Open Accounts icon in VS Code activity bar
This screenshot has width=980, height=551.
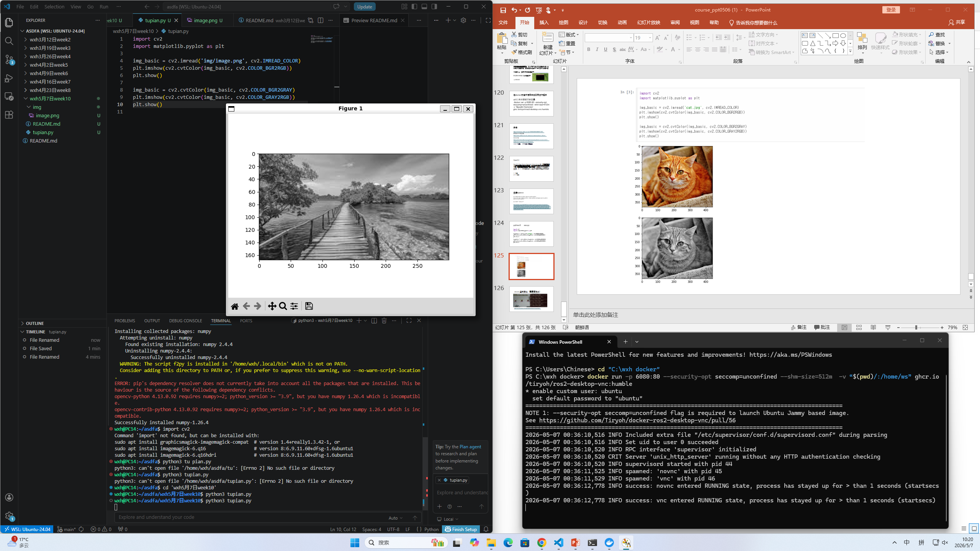tap(9, 497)
